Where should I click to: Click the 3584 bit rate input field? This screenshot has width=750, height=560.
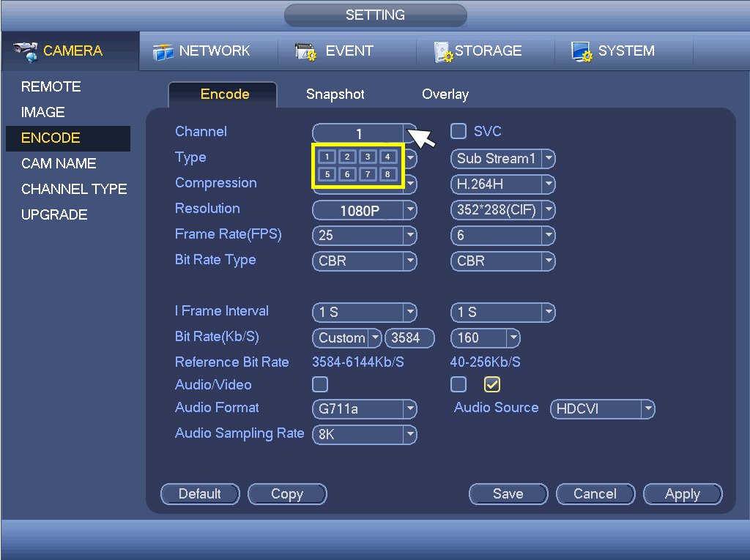pos(409,338)
